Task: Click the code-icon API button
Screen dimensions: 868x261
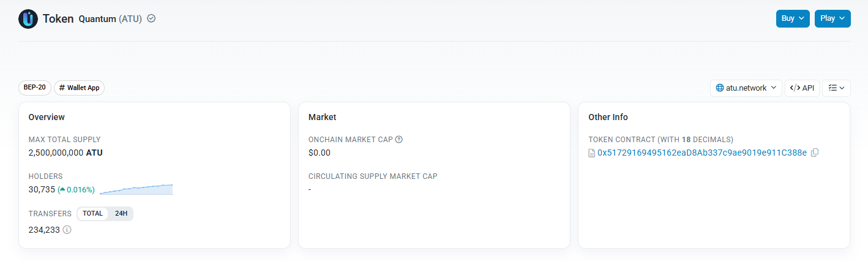Action: click(x=802, y=88)
